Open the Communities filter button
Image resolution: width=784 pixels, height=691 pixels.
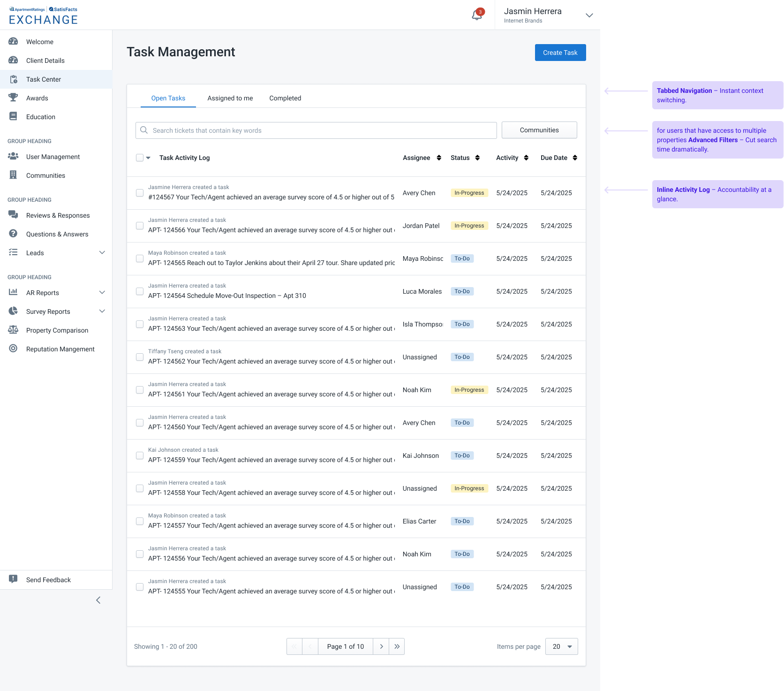pyautogui.click(x=539, y=130)
